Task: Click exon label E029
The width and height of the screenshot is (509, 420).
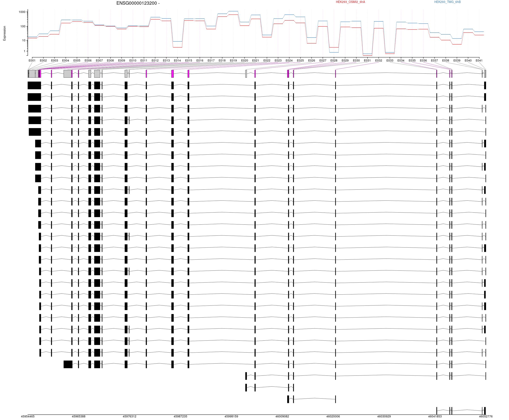Action: [345, 60]
